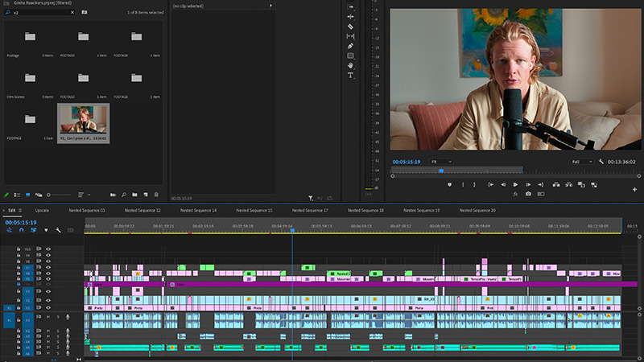Toggle project writable pencil icon
The height and width of the screenshot is (362, 644).
6,195
